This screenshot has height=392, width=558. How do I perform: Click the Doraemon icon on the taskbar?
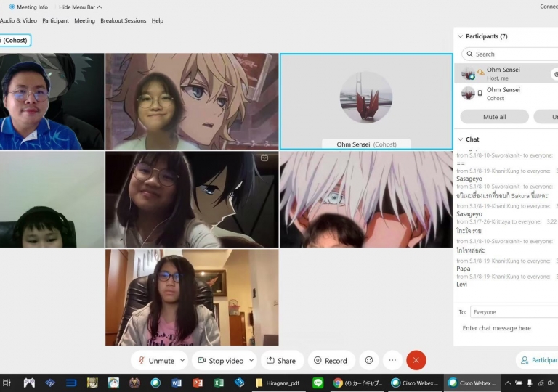[113, 383]
